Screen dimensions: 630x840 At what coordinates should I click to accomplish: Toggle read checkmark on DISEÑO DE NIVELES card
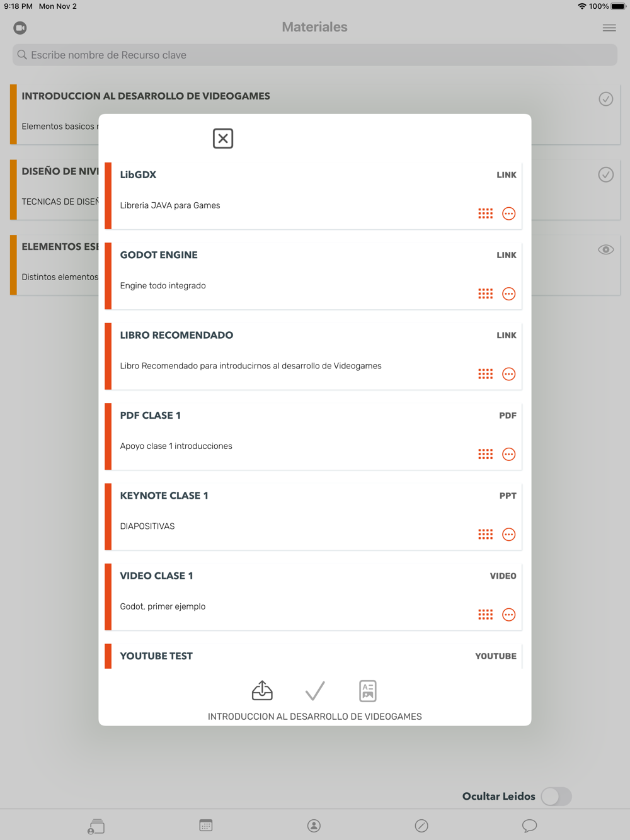(606, 174)
